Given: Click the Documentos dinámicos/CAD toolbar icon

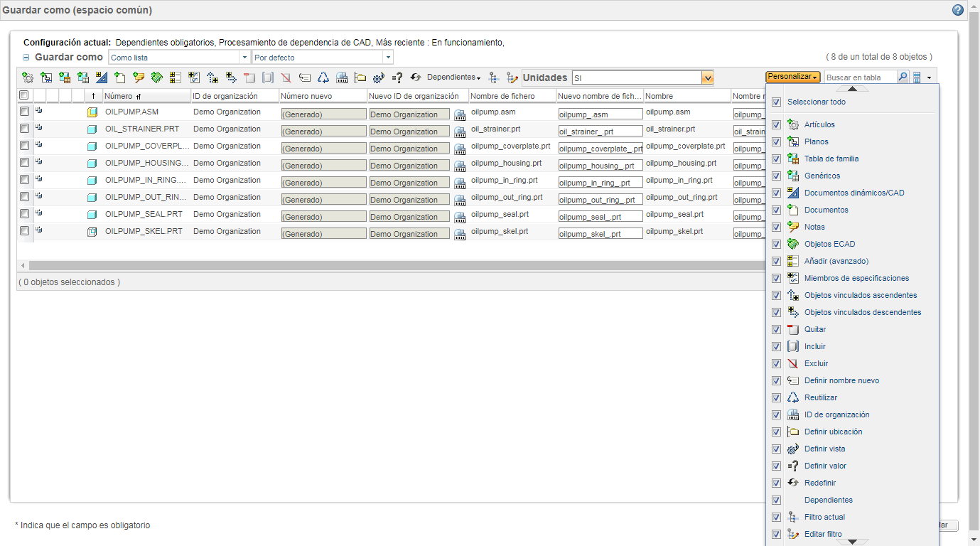Looking at the screenshot, I should point(102,77).
